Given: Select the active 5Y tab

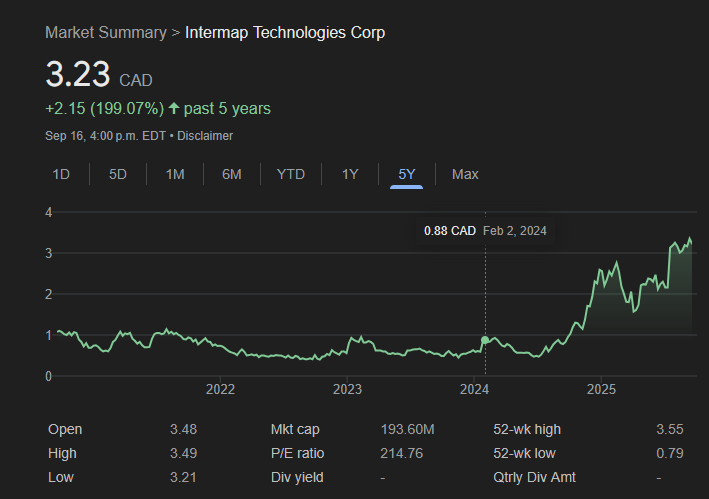Looking at the screenshot, I should (x=406, y=174).
